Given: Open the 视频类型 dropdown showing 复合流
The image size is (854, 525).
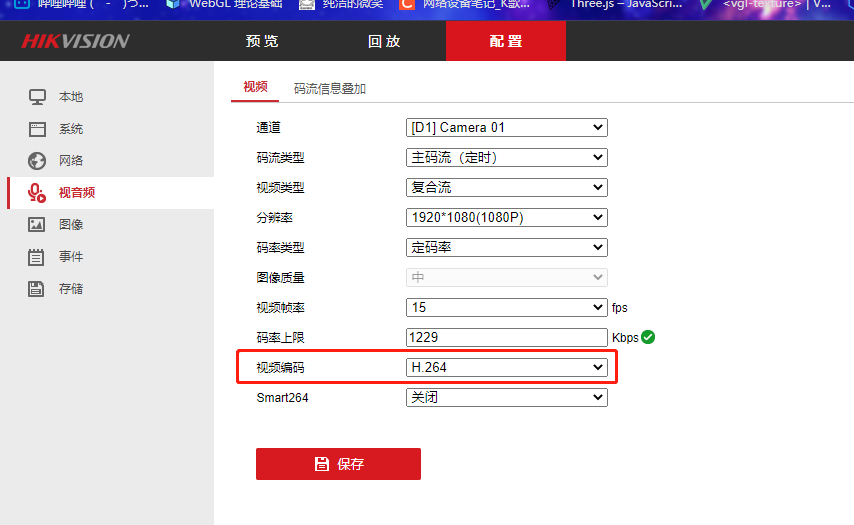Looking at the screenshot, I should [507, 187].
